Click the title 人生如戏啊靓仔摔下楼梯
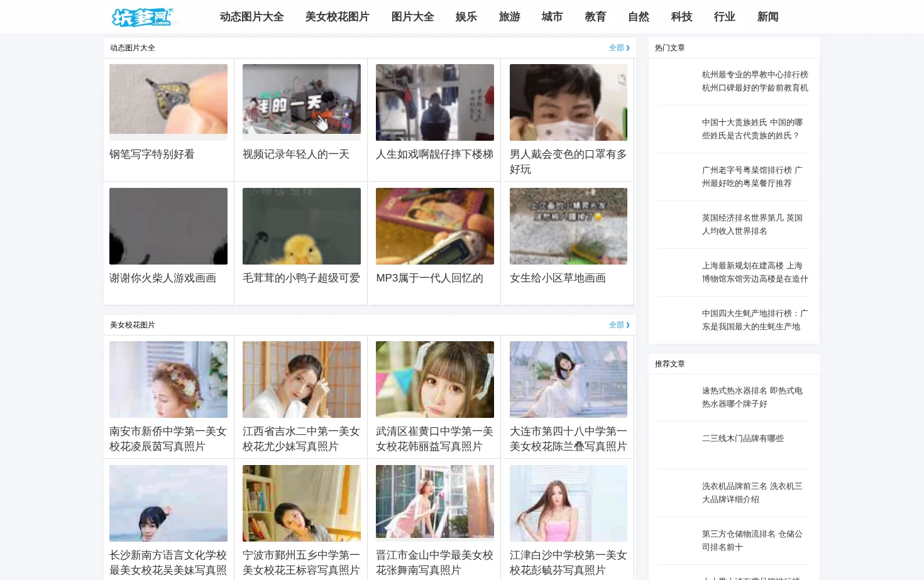This screenshot has height=580, width=924. (x=434, y=154)
